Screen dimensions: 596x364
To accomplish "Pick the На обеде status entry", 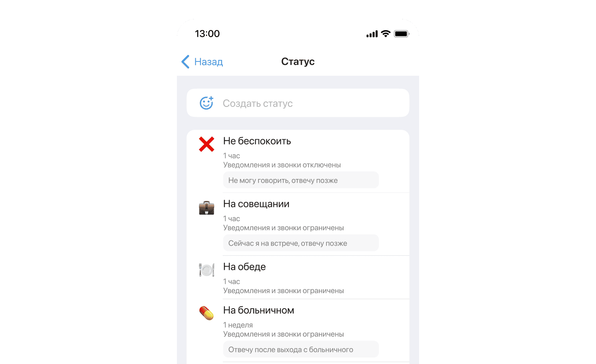I will click(x=298, y=278).
